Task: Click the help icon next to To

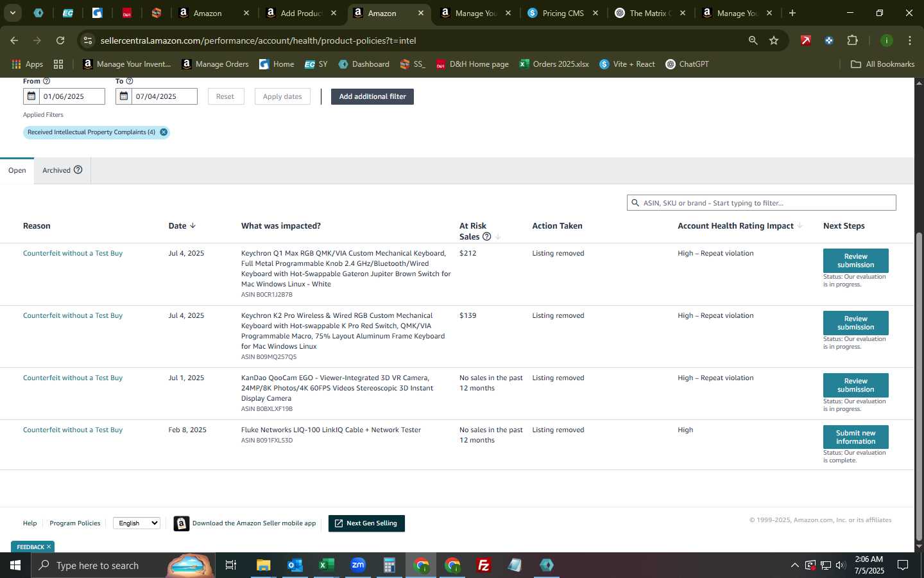Action: click(130, 81)
